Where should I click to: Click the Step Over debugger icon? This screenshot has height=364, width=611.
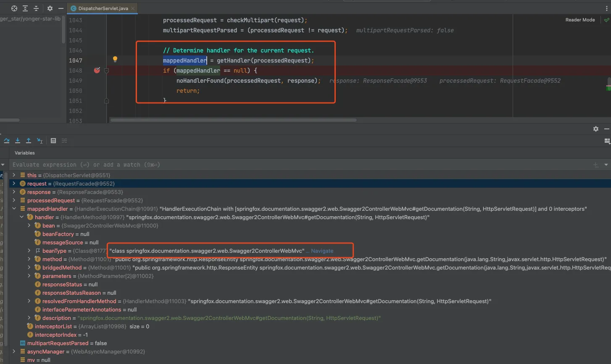click(7, 141)
